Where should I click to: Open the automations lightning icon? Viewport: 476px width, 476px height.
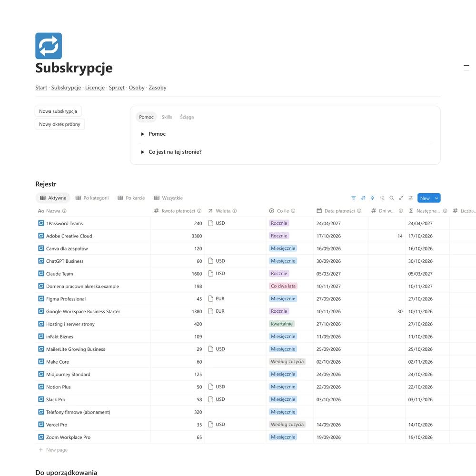373,198
